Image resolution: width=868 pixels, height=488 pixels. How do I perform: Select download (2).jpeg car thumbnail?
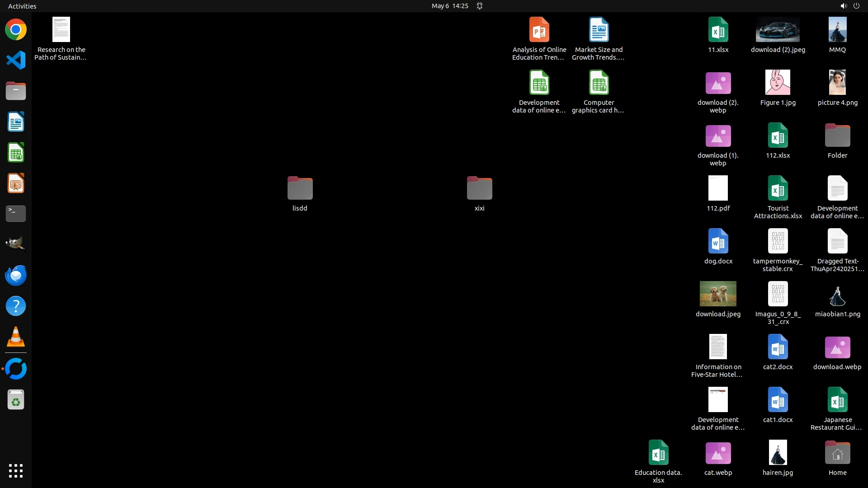point(778,30)
